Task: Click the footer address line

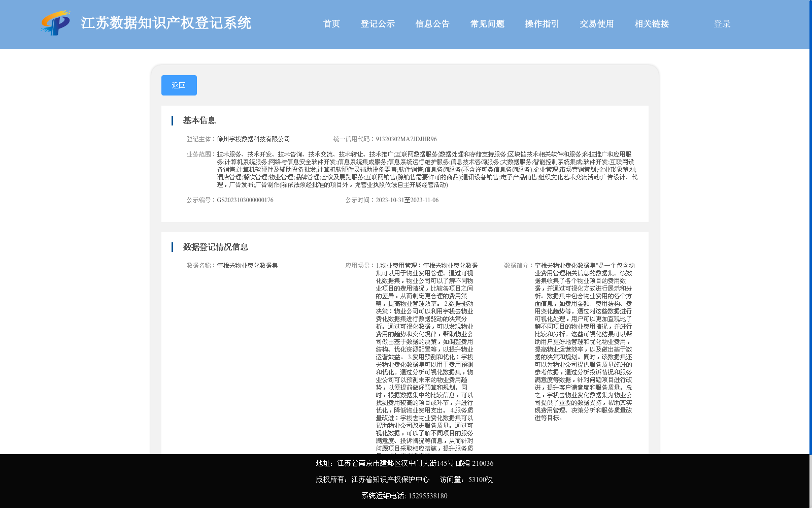Action: point(404,463)
